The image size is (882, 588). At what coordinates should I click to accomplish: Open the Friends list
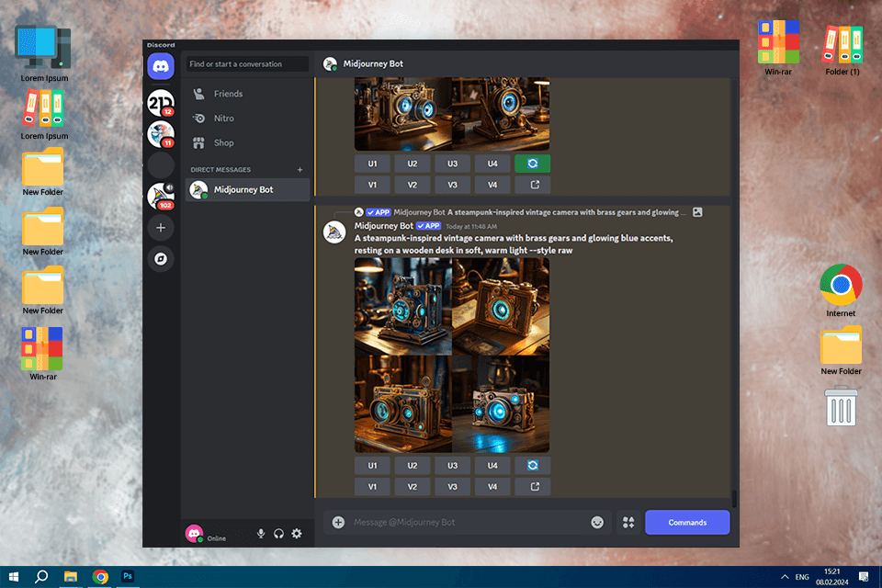pyautogui.click(x=247, y=94)
